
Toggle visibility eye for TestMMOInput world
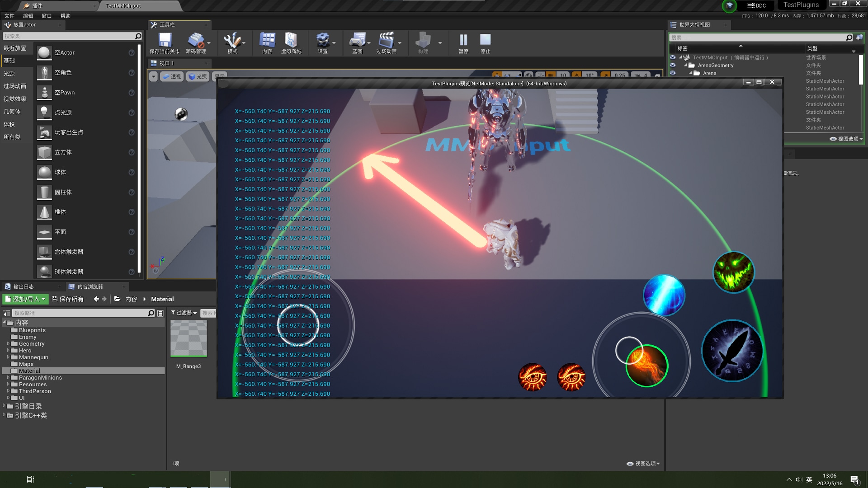pyautogui.click(x=673, y=57)
